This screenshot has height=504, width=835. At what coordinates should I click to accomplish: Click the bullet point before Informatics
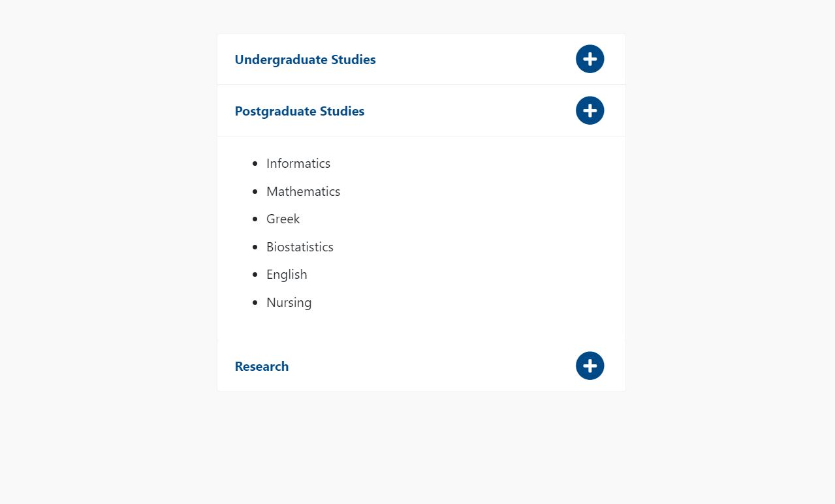tap(255, 164)
